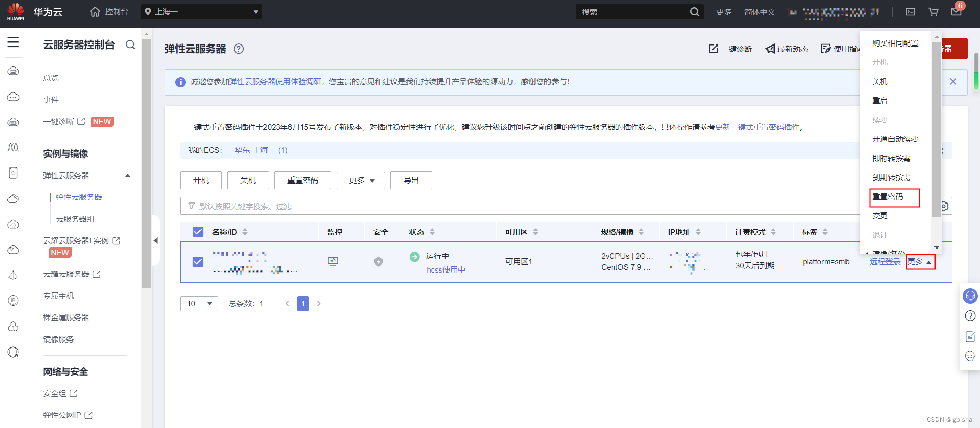Sort by 名称/ID column
Viewport: 980px width, 428px height.
245,232
